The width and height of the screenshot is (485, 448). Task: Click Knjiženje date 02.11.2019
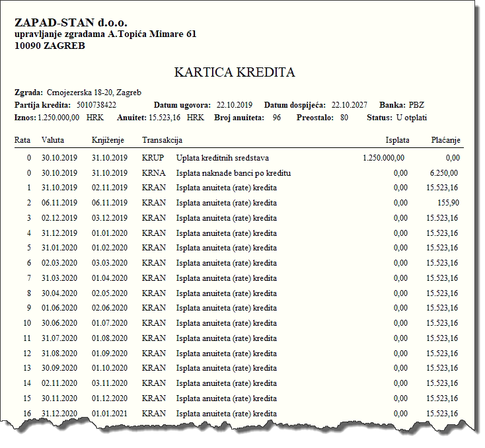point(110,188)
